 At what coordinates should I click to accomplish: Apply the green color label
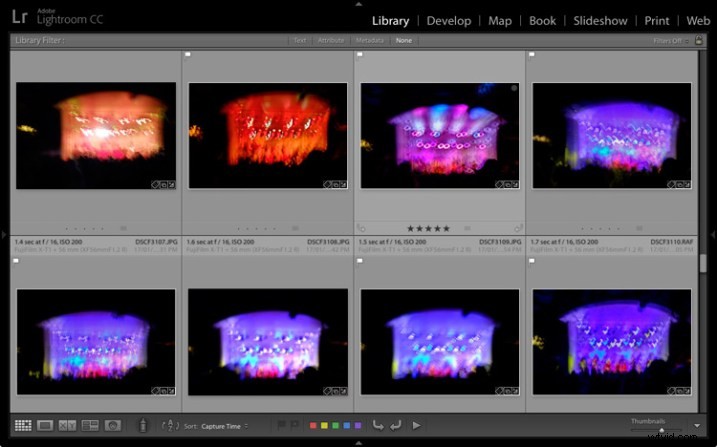point(336,426)
